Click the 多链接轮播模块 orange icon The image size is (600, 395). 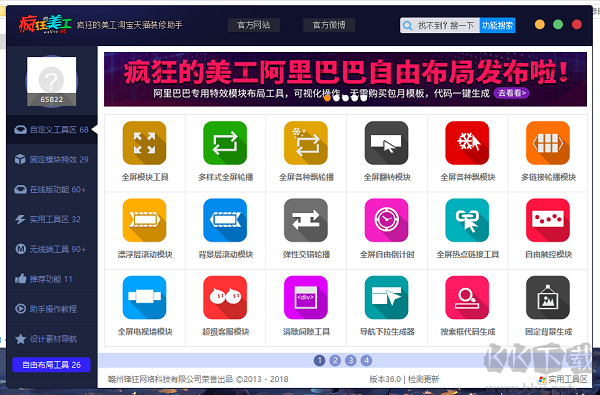548,143
